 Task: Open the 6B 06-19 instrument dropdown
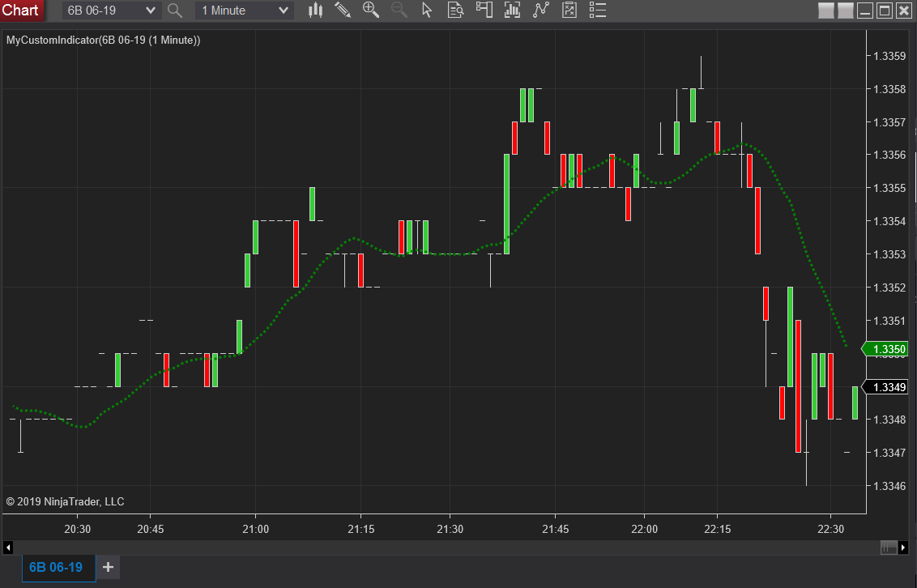click(112, 11)
